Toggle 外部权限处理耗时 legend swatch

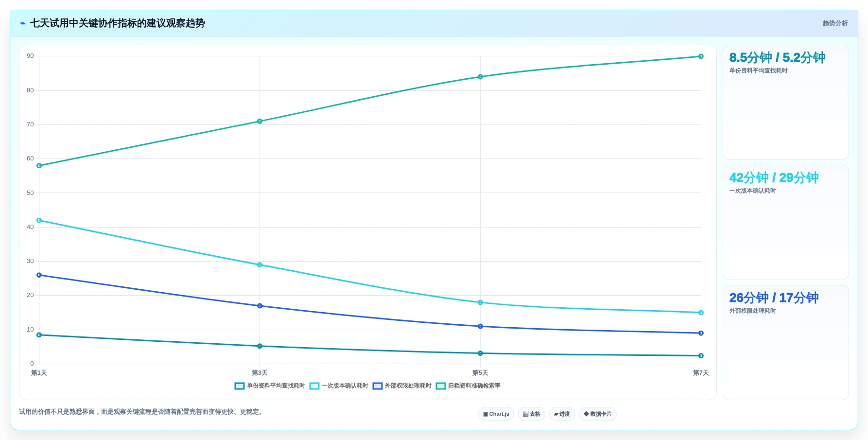pos(378,386)
